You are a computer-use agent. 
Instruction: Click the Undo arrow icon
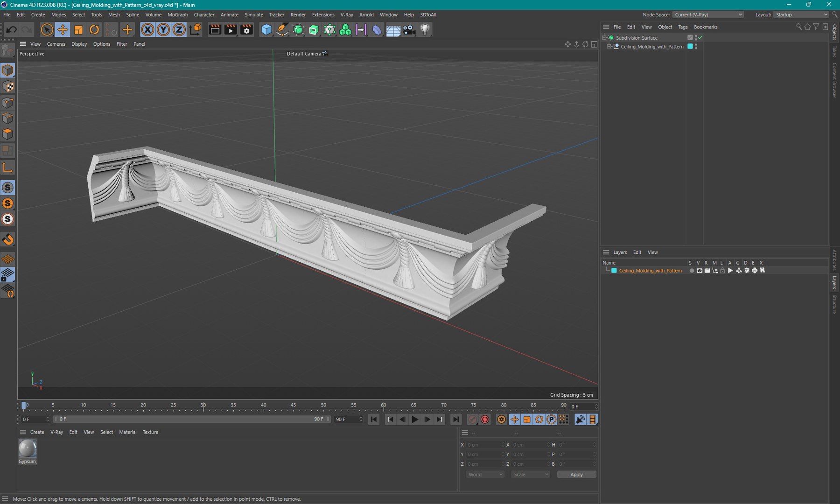click(x=11, y=30)
